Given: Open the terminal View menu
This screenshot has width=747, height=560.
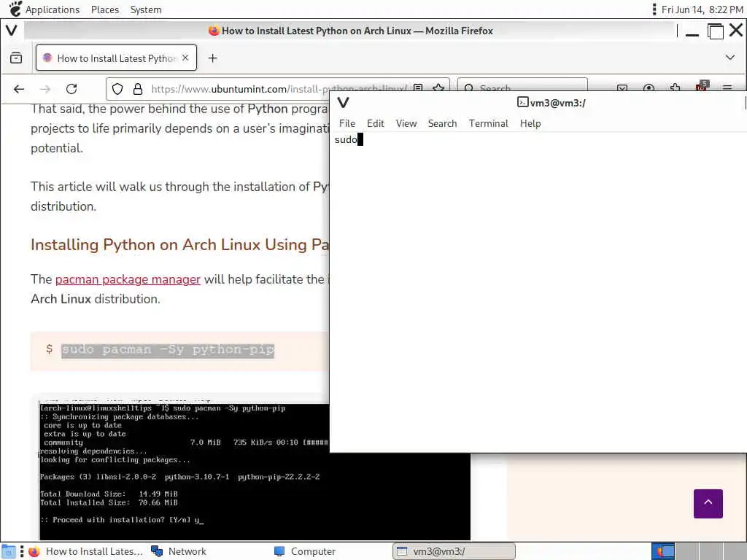Looking at the screenshot, I should click(x=406, y=123).
